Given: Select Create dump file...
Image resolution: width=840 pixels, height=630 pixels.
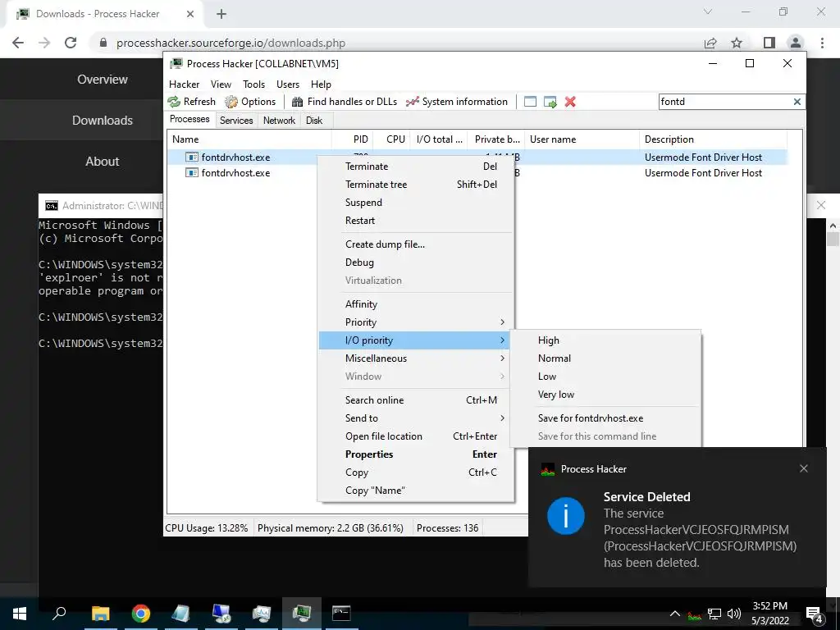Looking at the screenshot, I should (x=416, y=244).
